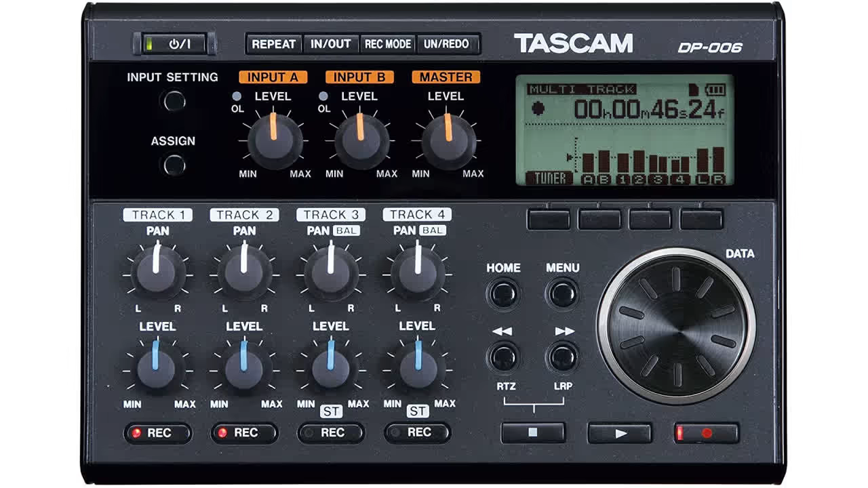Click the L meter label on display
868x488 pixels.
pyautogui.click(x=703, y=179)
